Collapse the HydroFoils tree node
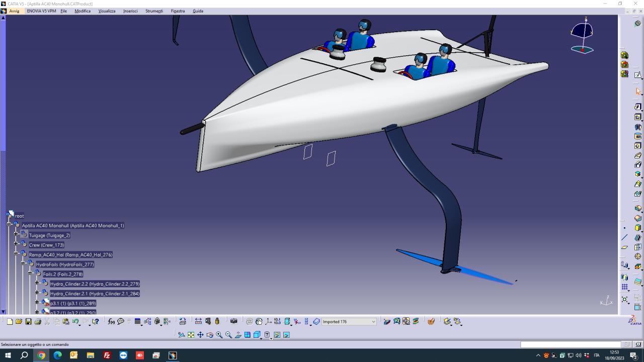This screenshot has width=644, height=362. tap(23, 264)
